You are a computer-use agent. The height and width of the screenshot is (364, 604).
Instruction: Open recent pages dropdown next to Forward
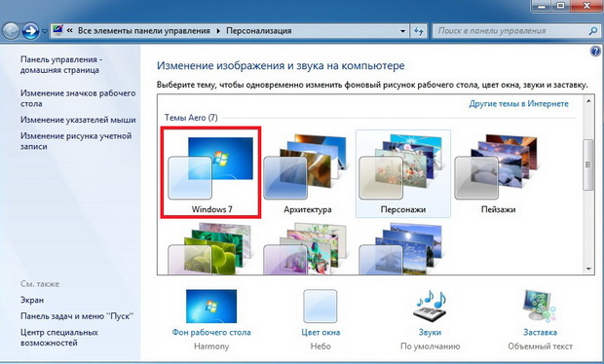pos(44,31)
